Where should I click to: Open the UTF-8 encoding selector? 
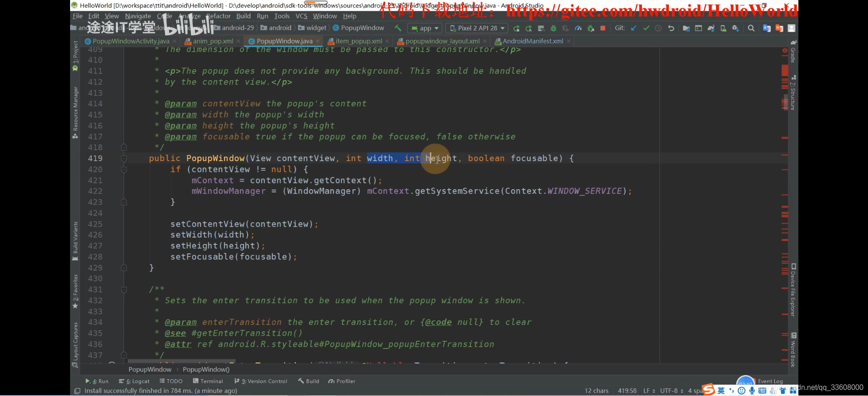point(671,391)
